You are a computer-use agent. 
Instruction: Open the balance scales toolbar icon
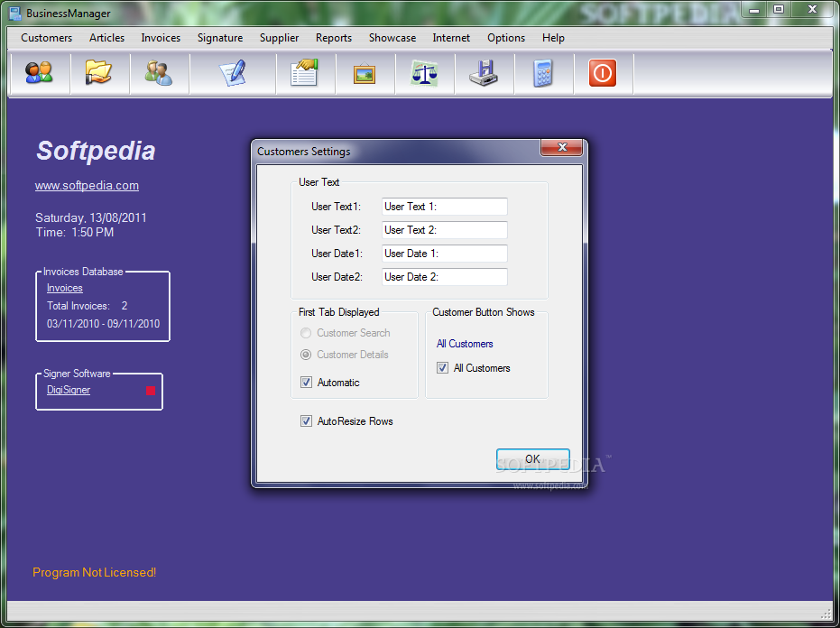pos(424,73)
